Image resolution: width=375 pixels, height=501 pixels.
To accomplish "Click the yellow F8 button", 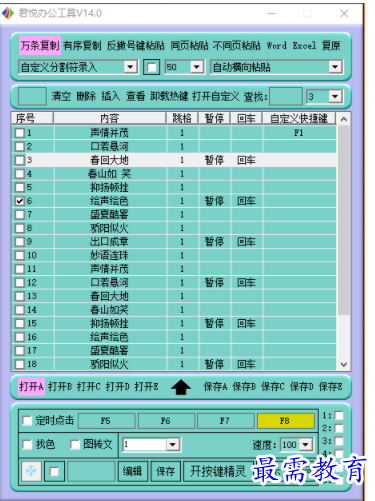I will [285, 421].
